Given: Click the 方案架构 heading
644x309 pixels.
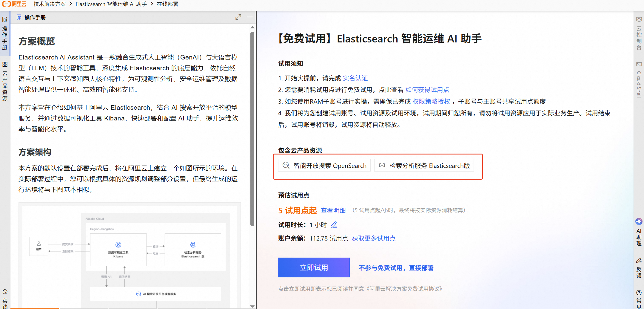Looking at the screenshot, I should 35,152.
